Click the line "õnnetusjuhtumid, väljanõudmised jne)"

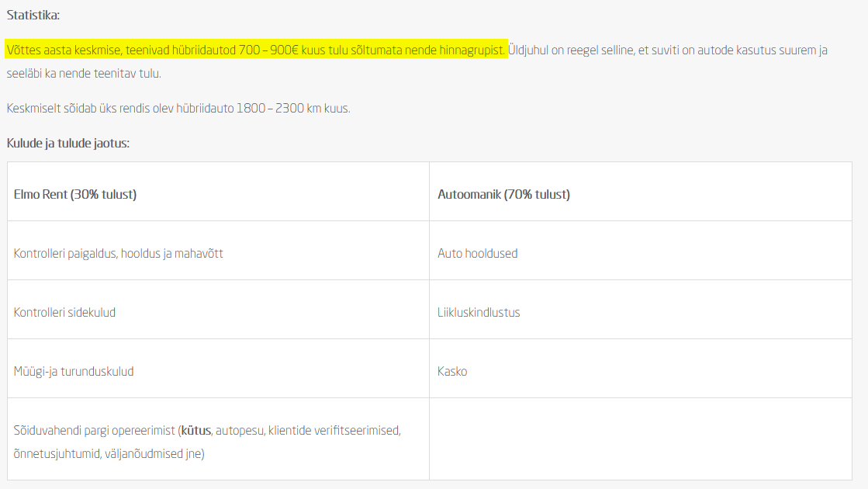109,453
